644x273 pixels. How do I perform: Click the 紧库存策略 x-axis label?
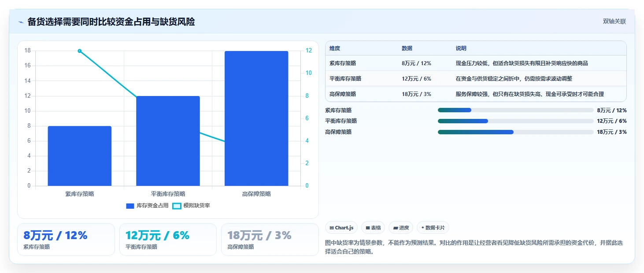tap(80, 194)
